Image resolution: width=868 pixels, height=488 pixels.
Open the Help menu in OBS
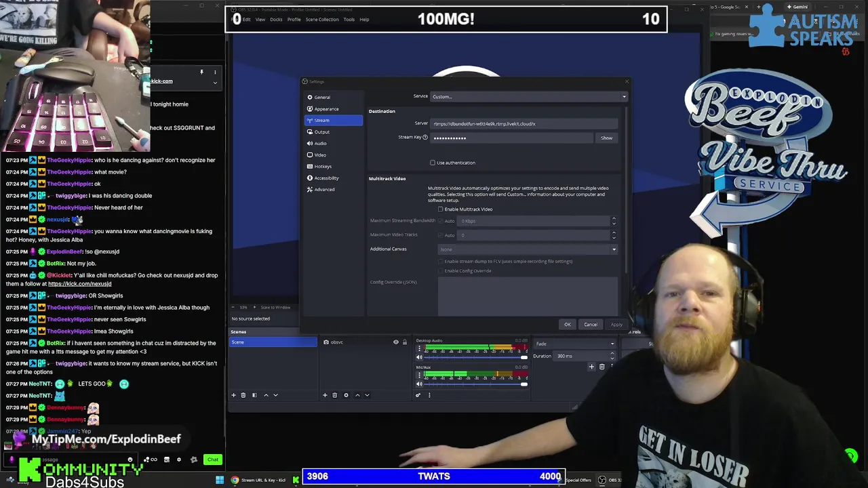coord(364,20)
